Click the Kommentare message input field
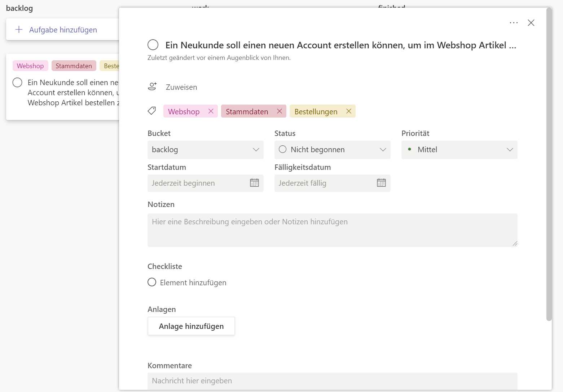The height and width of the screenshot is (392, 563). coord(332,381)
